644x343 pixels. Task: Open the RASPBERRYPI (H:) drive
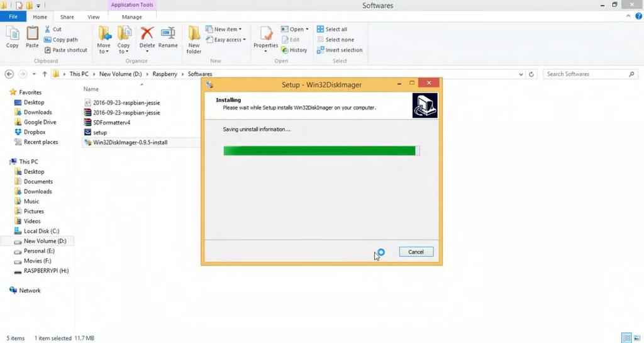[41, 271]
